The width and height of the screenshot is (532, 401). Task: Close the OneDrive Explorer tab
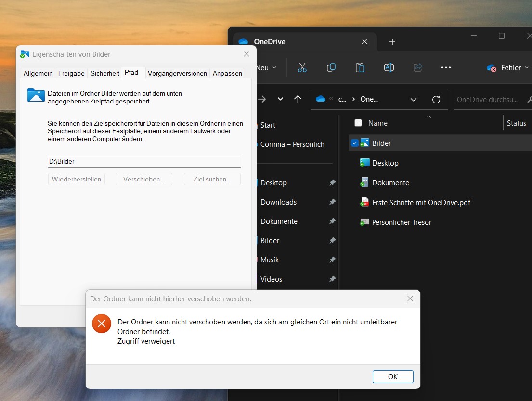(364, 41)
